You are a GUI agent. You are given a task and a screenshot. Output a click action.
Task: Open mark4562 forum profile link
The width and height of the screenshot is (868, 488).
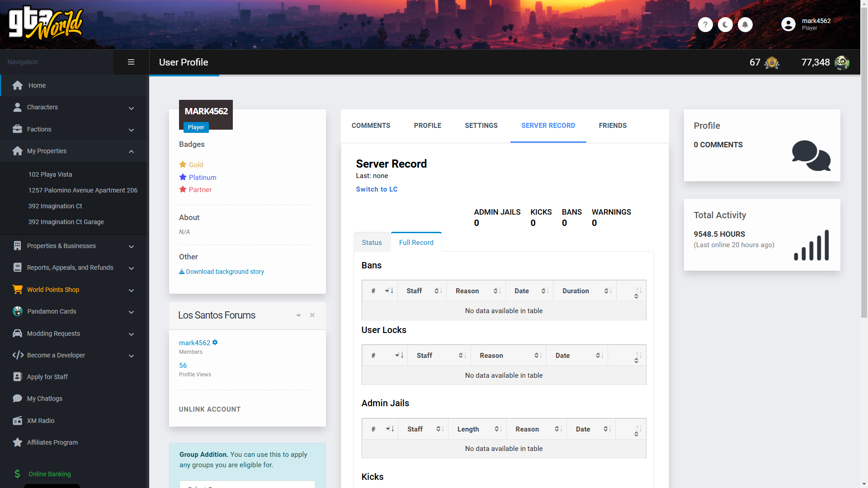(194, 343)
